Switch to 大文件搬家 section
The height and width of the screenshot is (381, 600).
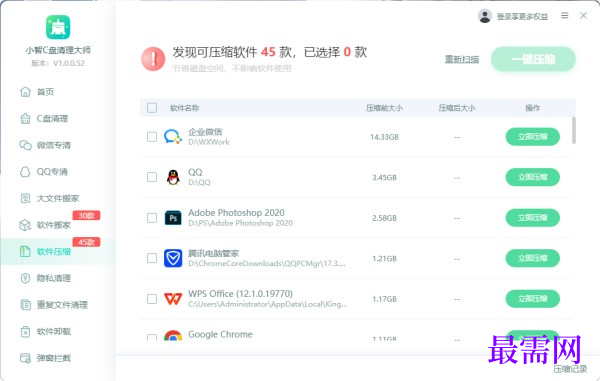coord(58,198)
